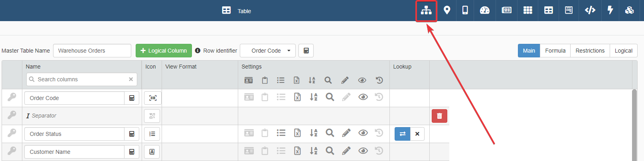The height and width of the screenshot is (161, 644).
Task: Switch to the Formula tab
Action: point(555,51)
